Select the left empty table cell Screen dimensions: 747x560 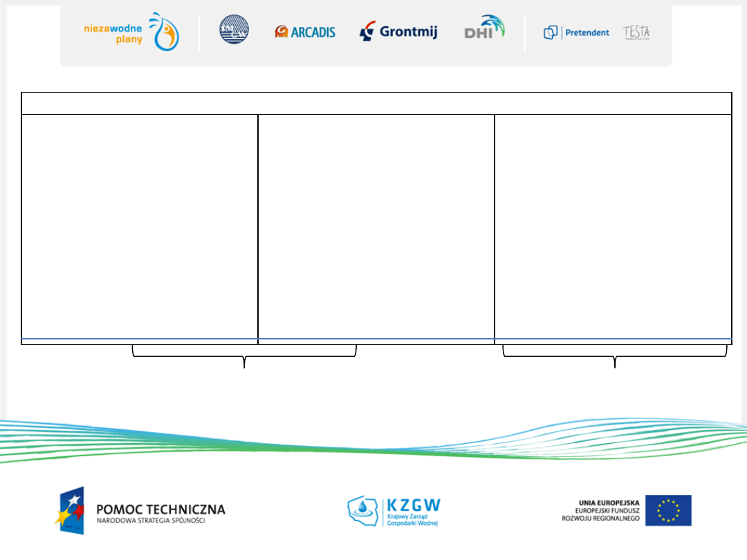[140, 226]
